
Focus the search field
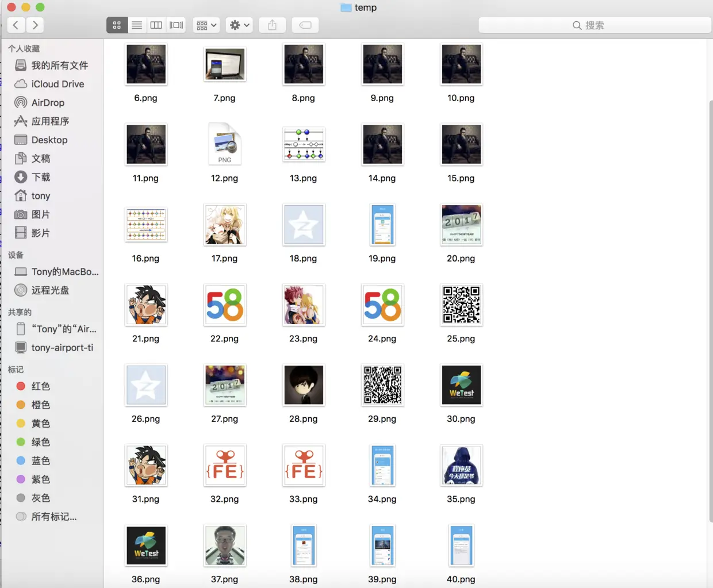point(595,25)
